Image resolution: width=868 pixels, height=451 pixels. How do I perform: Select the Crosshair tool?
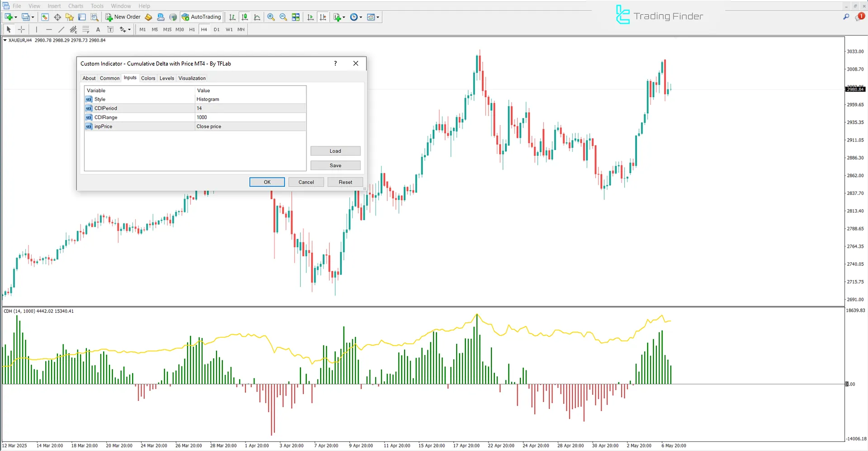pyautogui.click(x=21, y=29)
